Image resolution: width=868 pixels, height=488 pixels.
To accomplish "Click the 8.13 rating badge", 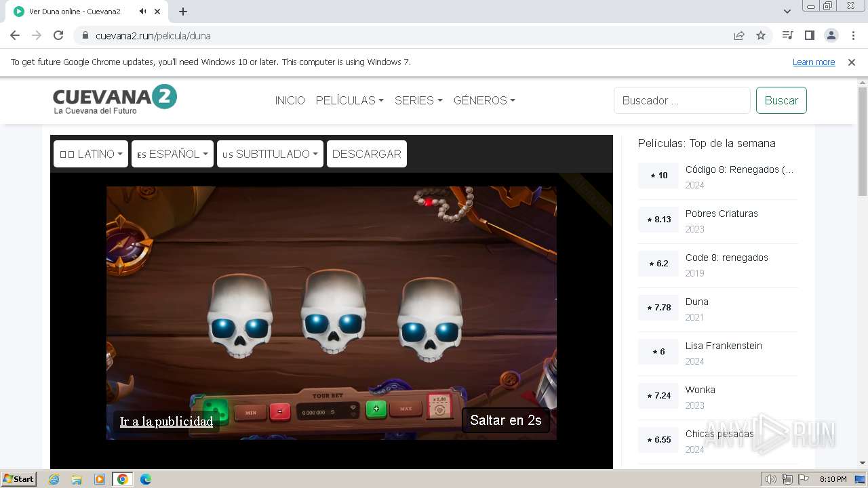I will 658,220.
